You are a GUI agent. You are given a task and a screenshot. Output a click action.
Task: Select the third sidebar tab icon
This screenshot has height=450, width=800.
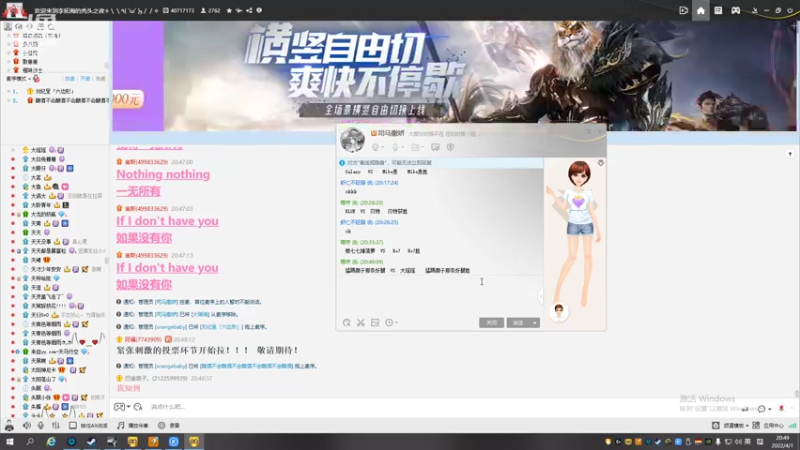(x=30, y=27)
